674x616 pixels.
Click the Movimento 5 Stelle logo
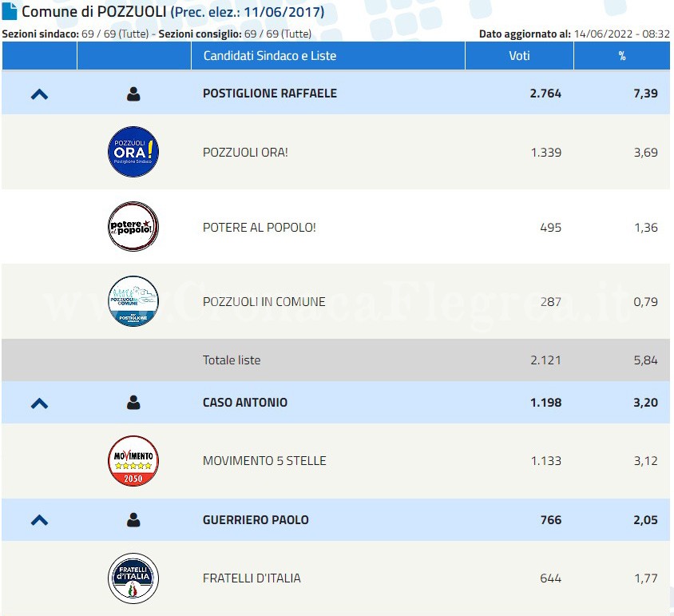coord(133,461)
